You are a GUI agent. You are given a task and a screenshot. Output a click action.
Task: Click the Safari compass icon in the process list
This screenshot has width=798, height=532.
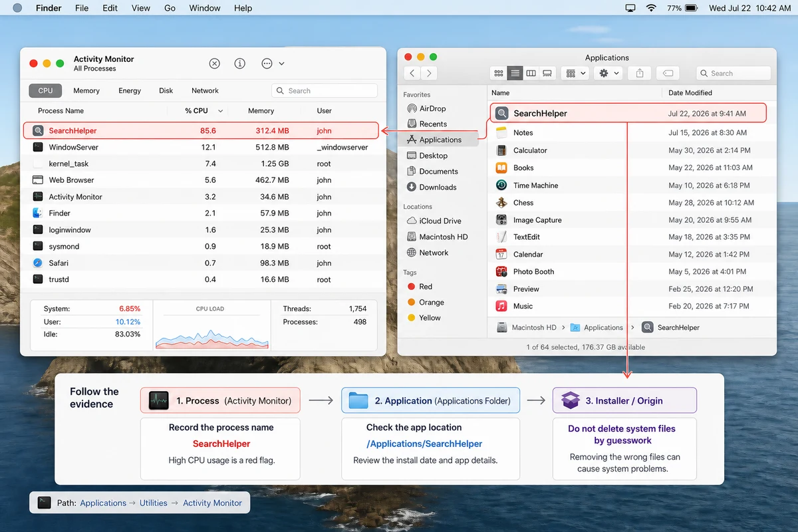38,263
